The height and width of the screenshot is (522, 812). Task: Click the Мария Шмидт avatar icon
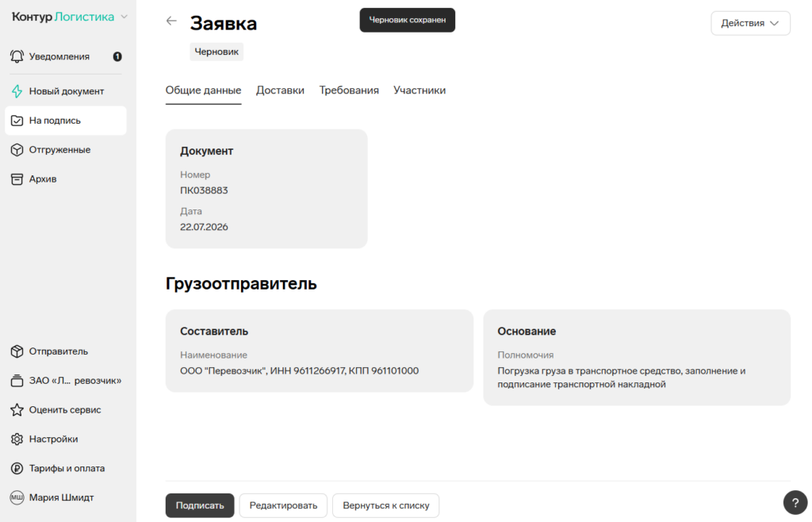(17, 497)
